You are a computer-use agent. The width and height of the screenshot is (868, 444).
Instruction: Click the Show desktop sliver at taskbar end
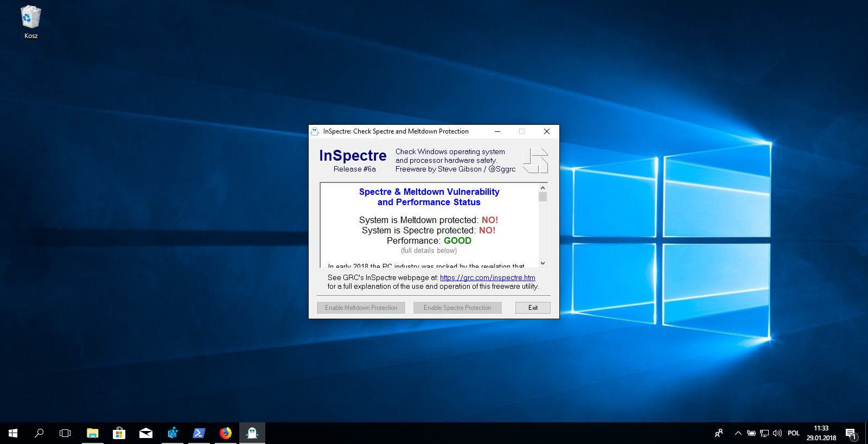point(866,433)
